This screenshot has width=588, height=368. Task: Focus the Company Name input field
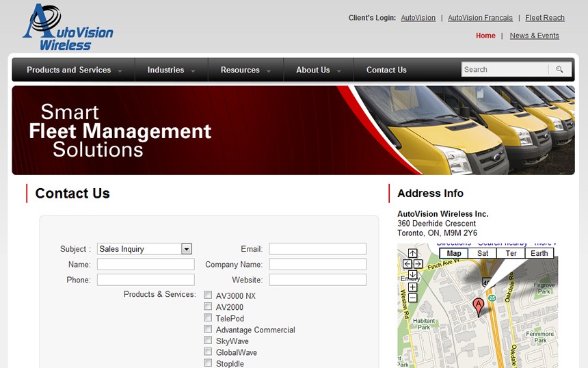click(x=318, y=264)
